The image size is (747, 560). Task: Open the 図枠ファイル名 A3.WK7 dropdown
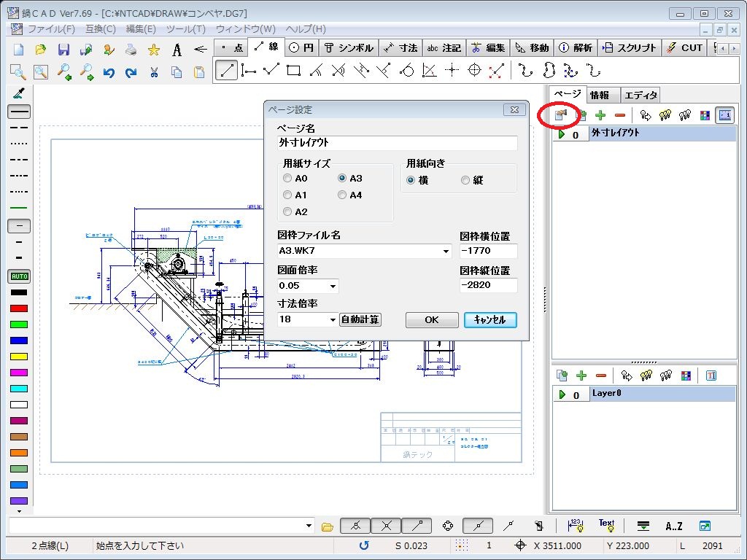[446, 251]
